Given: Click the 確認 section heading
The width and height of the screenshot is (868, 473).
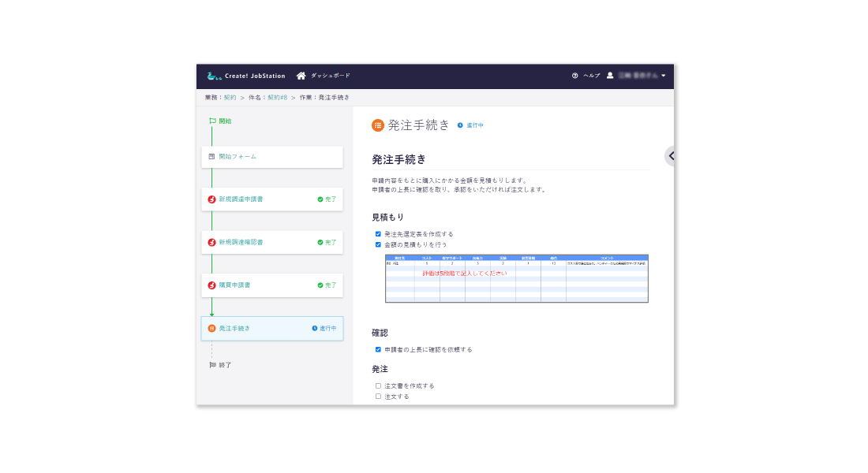Looking at the screenshot, I should pyautogui.click(x=380, y=333).
